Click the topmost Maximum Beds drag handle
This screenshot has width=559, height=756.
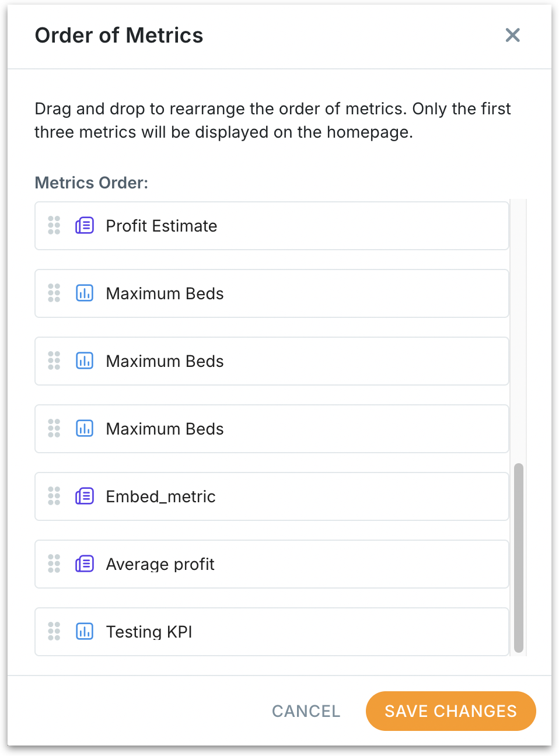tap(54, 293)
